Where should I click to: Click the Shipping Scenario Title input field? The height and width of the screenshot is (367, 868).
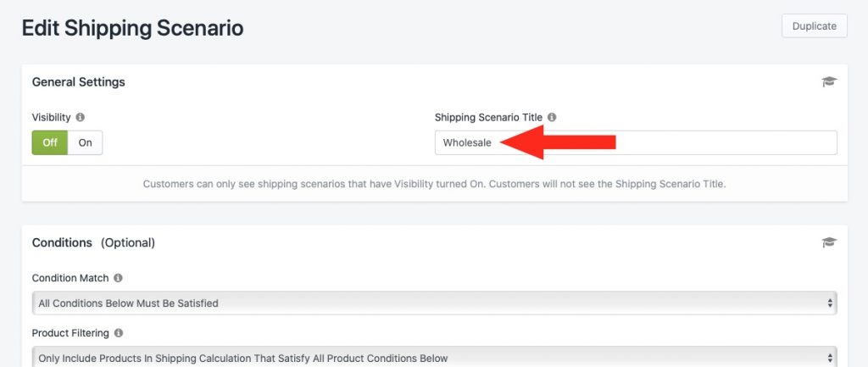tap(636, 142)
